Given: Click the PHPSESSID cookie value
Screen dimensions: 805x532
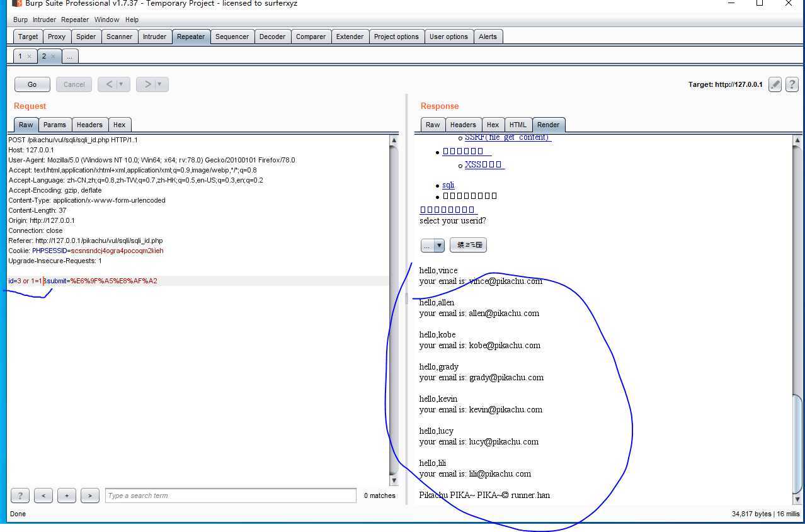Looking at the screenshot, I should (117, 251).
